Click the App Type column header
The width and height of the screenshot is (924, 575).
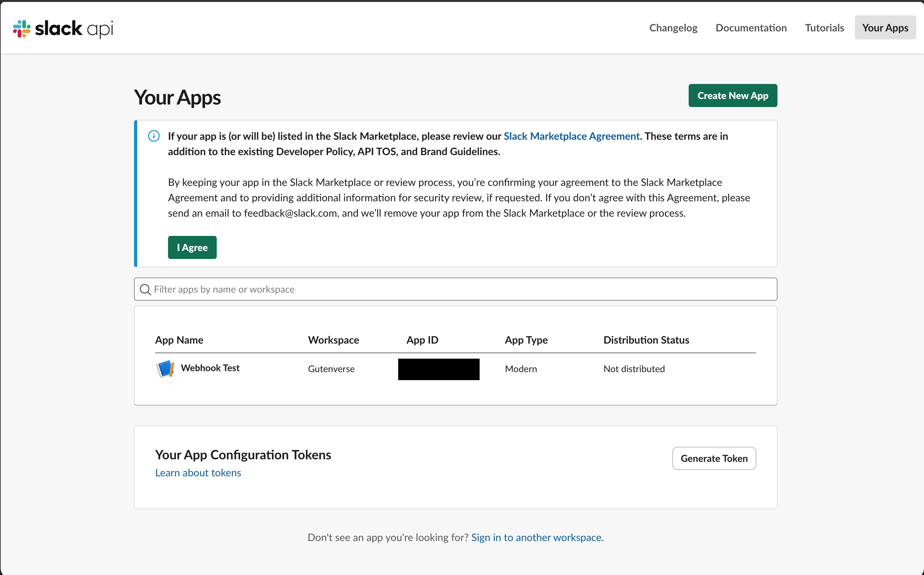526,340
